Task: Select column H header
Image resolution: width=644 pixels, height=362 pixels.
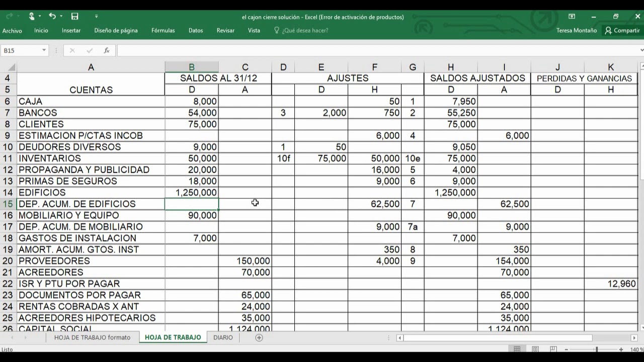Action: (x=451, y=67)
